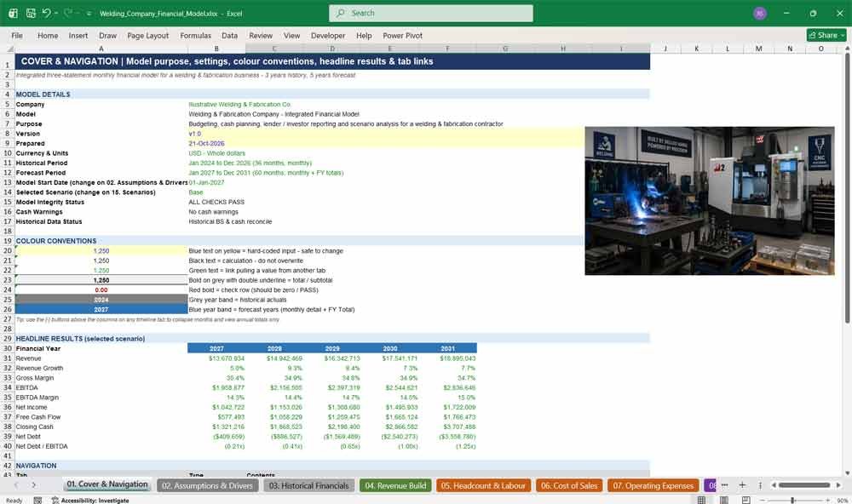Add a new sheet with the plus button
This screenshot has width=852, height=504.
pos(742,485)
